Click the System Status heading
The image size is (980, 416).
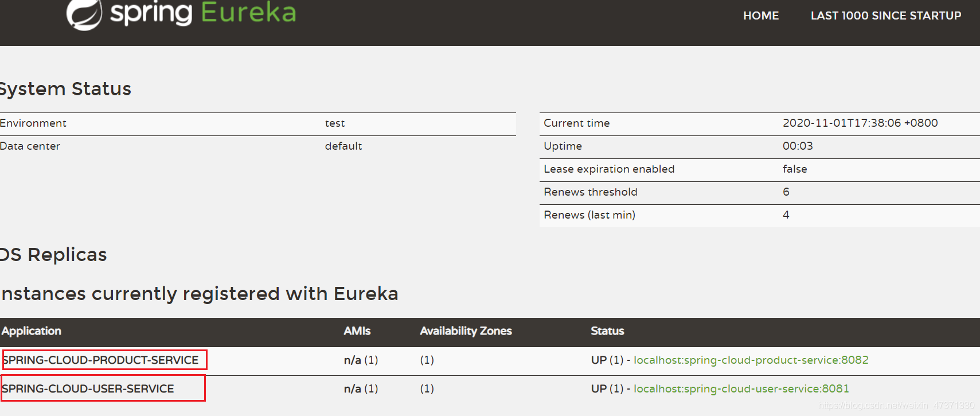pos(65,89)
